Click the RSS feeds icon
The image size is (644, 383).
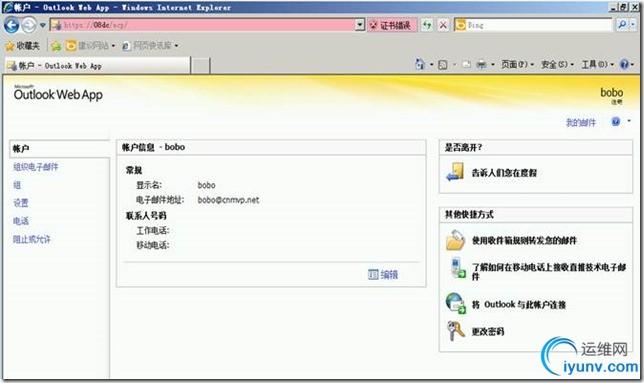tap(442, 65)
